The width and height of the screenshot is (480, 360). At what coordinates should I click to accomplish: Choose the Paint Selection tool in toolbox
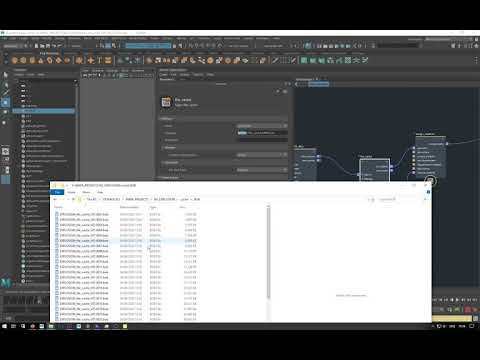coord(5,93)
